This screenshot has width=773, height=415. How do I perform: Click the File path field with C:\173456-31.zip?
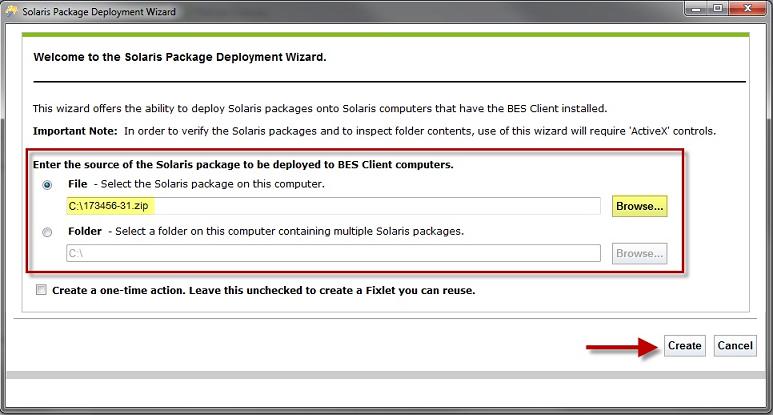click(333, 206)
